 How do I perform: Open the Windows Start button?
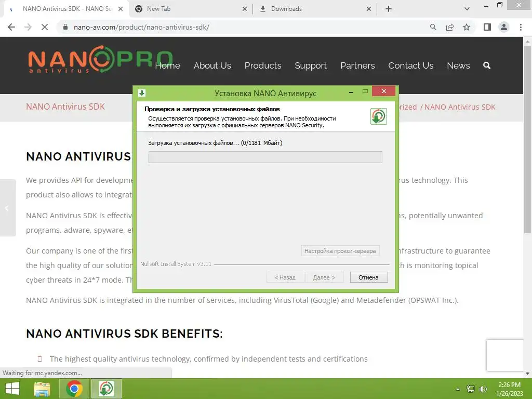click(x=12, y=389)
